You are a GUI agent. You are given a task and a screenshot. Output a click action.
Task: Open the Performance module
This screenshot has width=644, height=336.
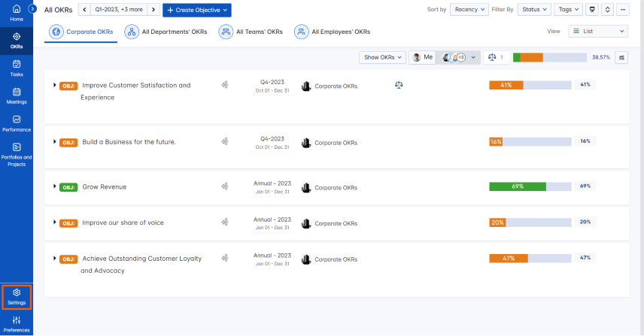click(x=17, y=123)
